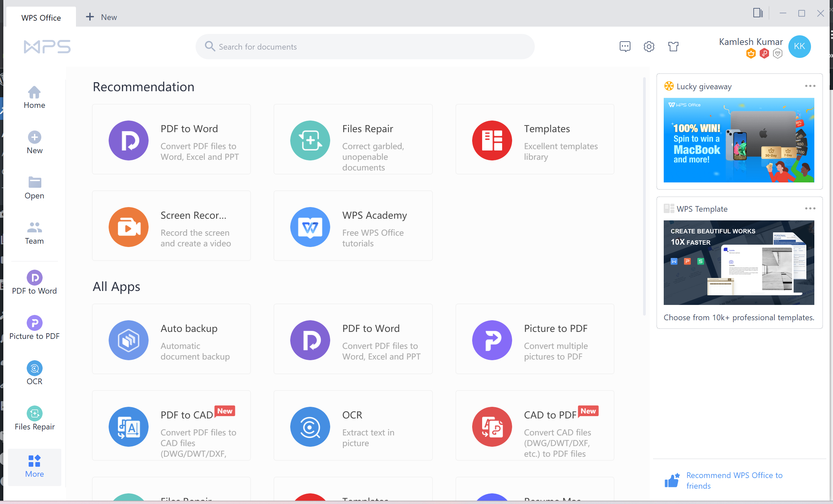Select the More apps sidebar item
This screenshot has height=504, width=833.
pyautogui.click(x=34, y=466)
